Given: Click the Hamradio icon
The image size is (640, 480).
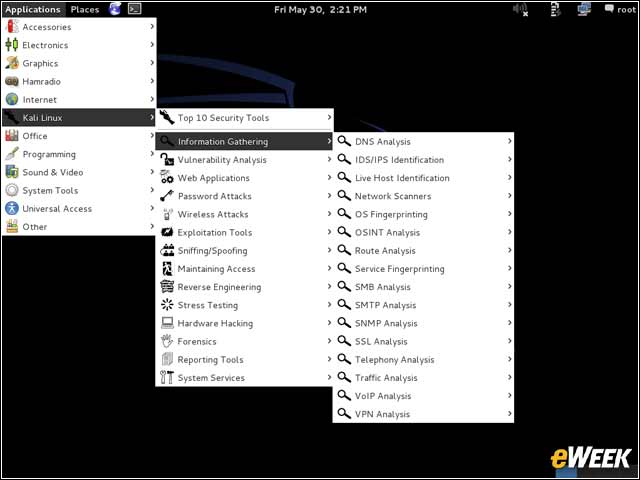Looking at the screenshot, I should tap(12, 81).
